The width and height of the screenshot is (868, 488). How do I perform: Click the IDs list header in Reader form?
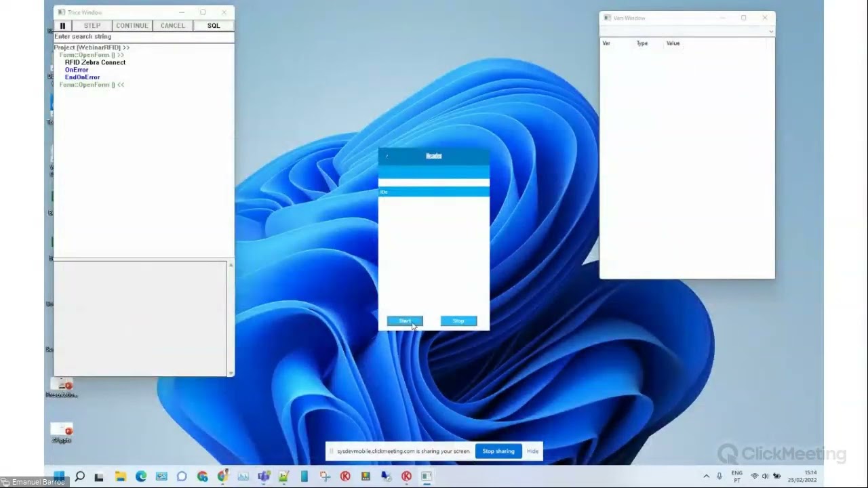point(433,192)
